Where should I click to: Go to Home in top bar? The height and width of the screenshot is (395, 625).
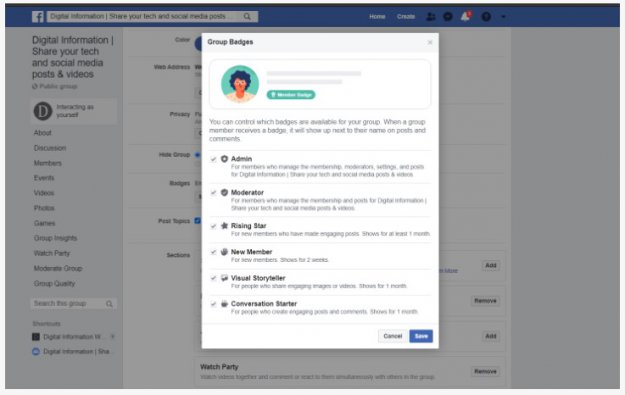click(377, 17)
